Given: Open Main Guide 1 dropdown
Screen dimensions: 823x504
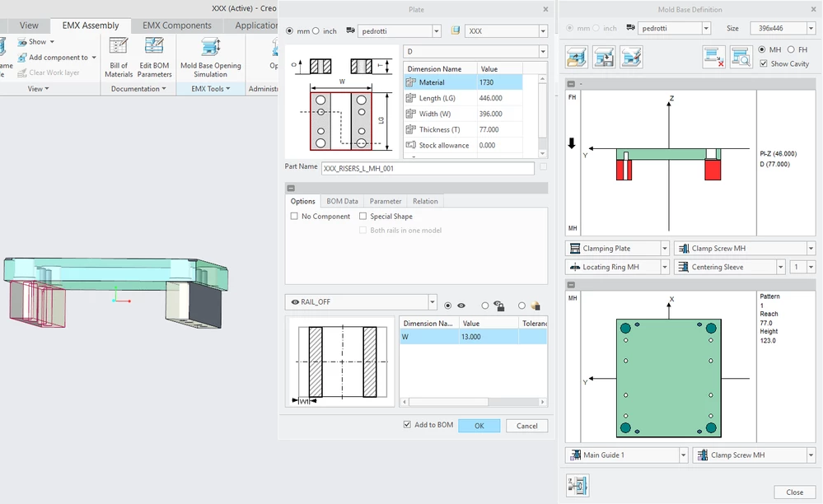Looking at the screenshot, I should (x=683, y=455).
